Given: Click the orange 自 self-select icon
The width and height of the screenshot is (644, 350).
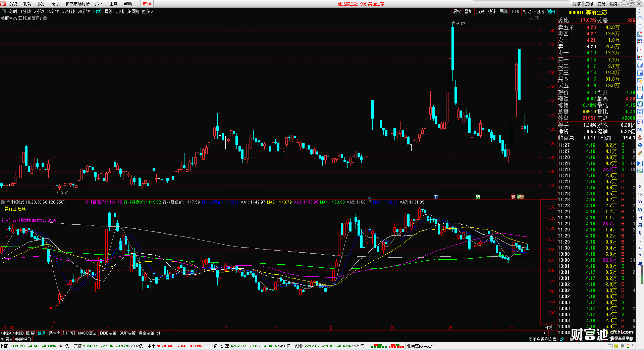Looking at the screenshot, I should pos(640,89).
